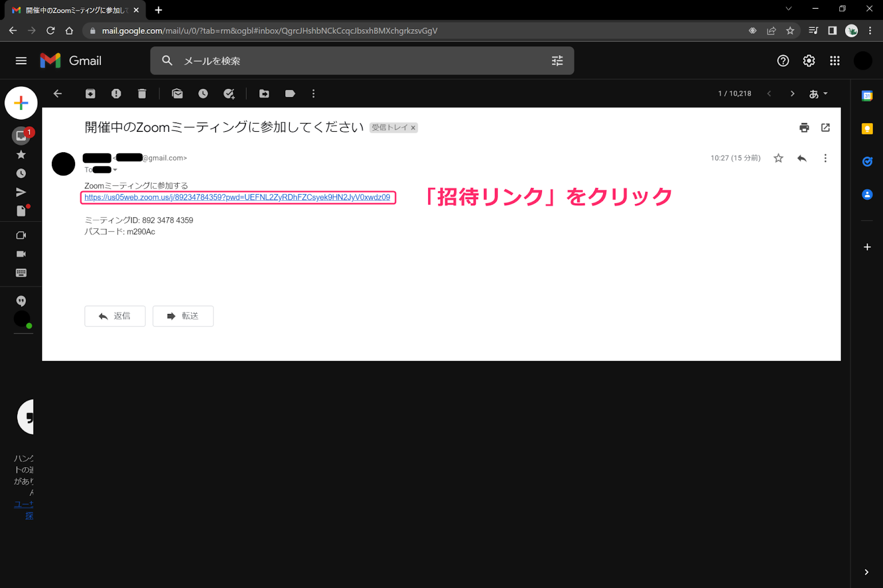Open Chrome tab search dropdown
This screenshot has width=883, height=588.
[789, 8]
